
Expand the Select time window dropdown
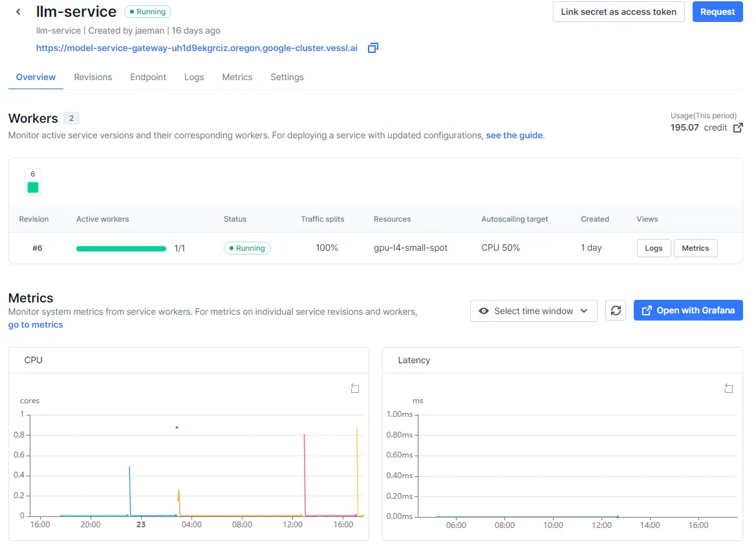pos(534,311)
